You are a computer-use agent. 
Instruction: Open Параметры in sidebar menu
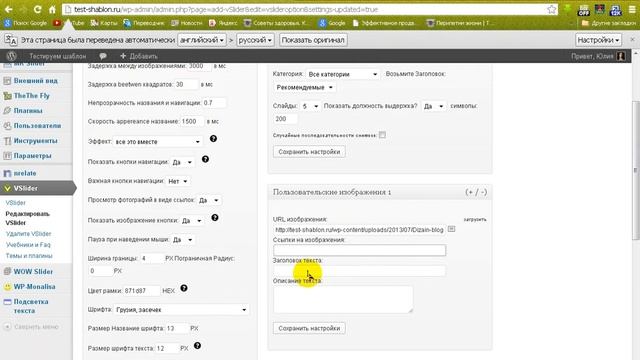coord(32,156)
